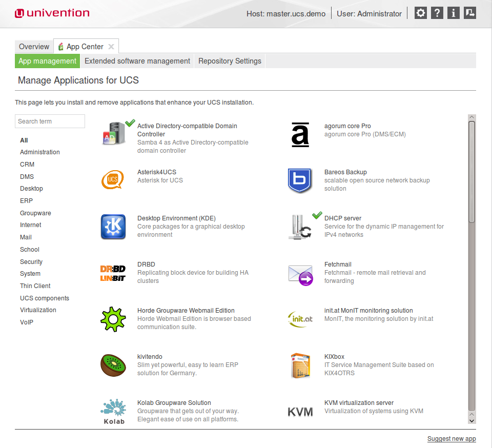The height and width of the screenshot is (448, 492).
Task: Open the Asterisk4UCS app title
Action: pyautogui.click(x=157, y=172)
